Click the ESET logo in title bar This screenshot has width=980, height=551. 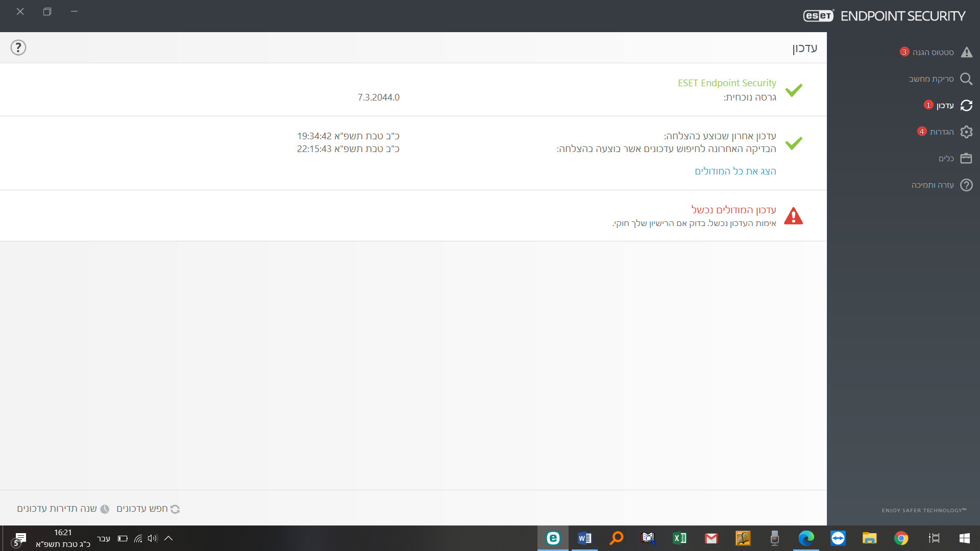tap(818, 16)
